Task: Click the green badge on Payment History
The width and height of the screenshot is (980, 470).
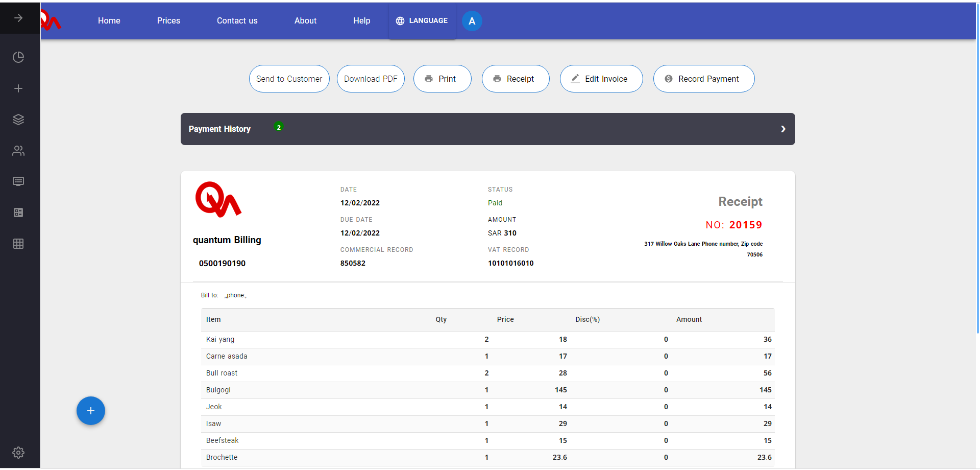Action: (279, 127)
